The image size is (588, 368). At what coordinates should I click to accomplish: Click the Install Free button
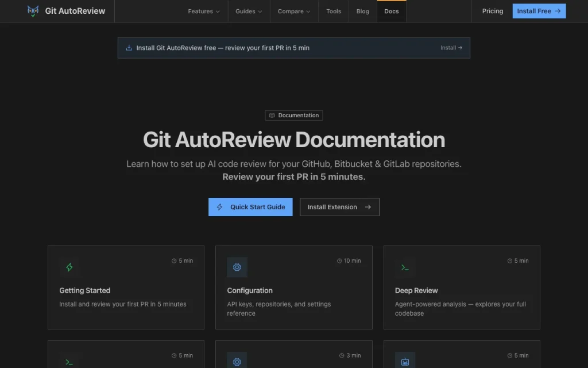pyautogui.click(x=539, y=11)
